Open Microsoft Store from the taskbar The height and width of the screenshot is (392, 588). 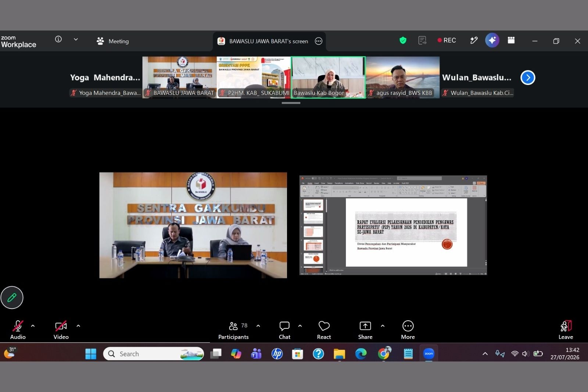point(297,354)
